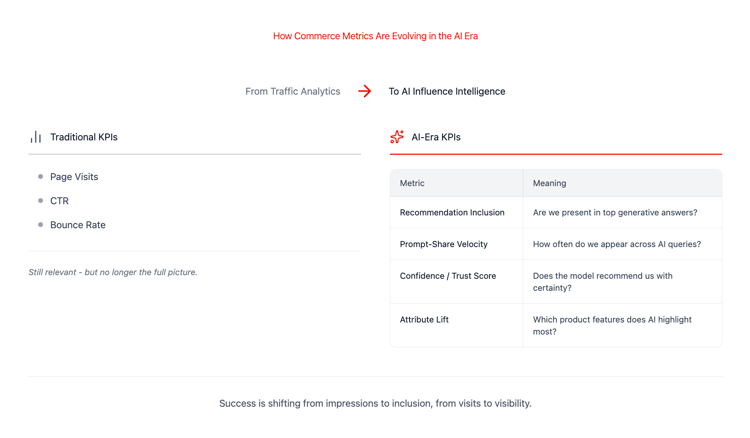The width and height of the screenshot is (750, 438).
Task: Click the Bounce Rate list item
Action: pyautogui.click(x=78, y=225)
